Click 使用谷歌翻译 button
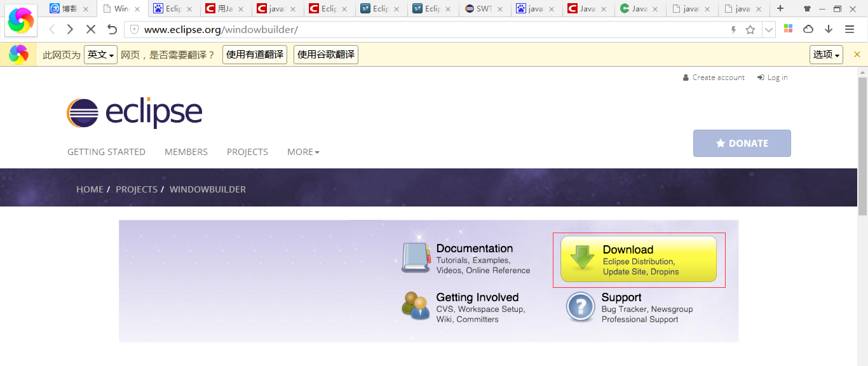Screen dimensions: 868x366 [326, 55]
